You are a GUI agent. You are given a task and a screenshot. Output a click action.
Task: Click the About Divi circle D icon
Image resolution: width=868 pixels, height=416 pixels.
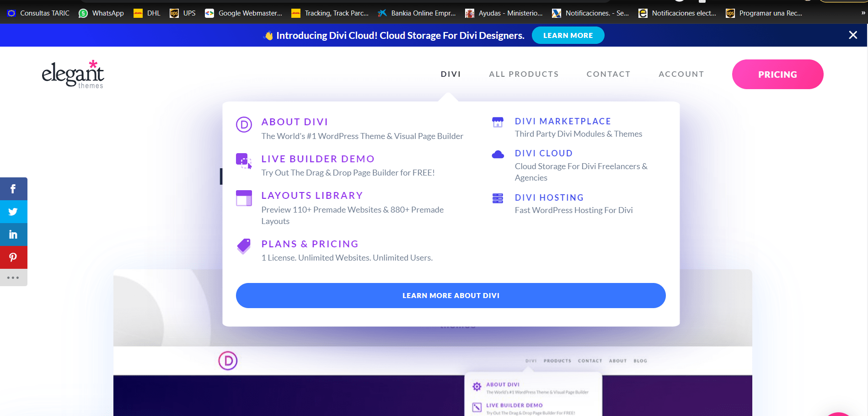pyautogui.click(x=244, y=124)
